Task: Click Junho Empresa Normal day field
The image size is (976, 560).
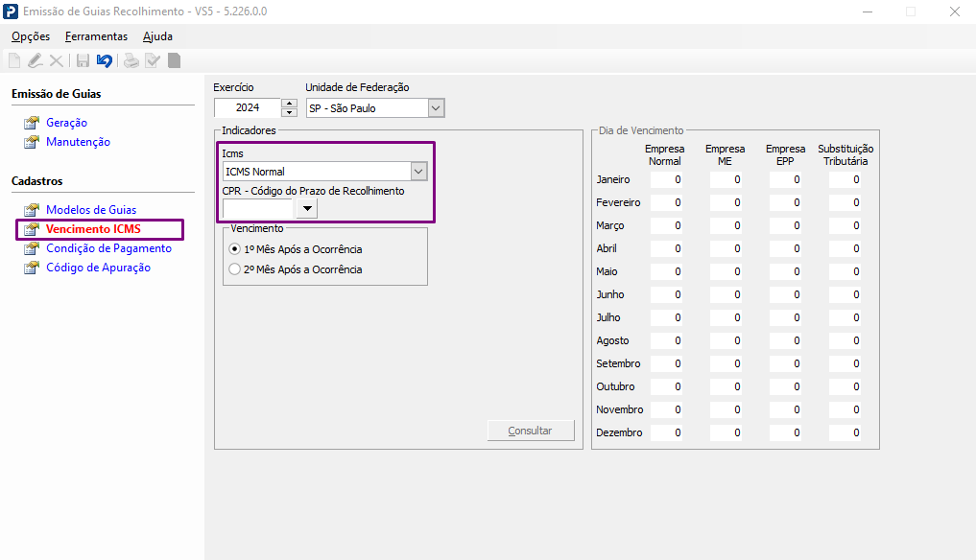Action: (x=666, y=295)
